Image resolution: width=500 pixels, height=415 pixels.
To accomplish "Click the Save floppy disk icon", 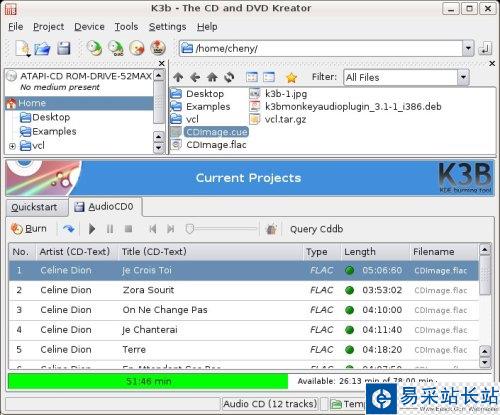I will (x=64, y=48).
